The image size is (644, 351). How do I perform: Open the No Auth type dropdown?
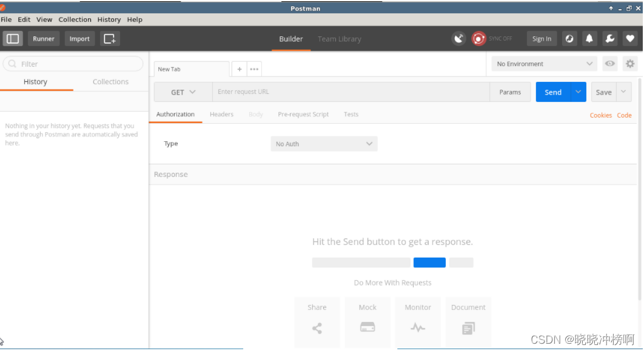[324, 144]
